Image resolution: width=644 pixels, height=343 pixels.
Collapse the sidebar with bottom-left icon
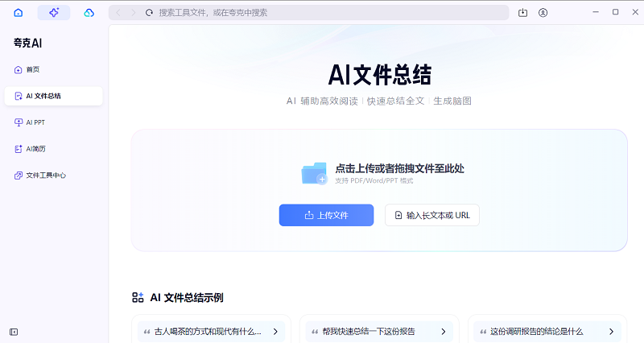point(14,332)
